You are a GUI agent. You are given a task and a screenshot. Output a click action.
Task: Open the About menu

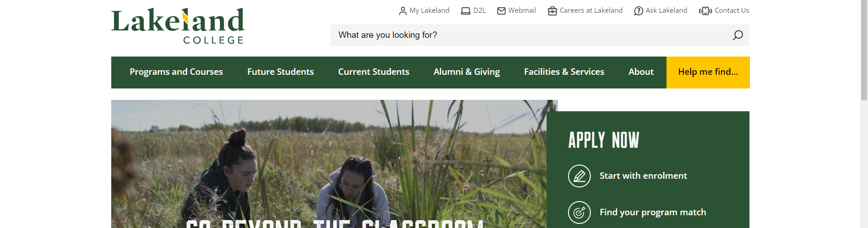point(641,72)
